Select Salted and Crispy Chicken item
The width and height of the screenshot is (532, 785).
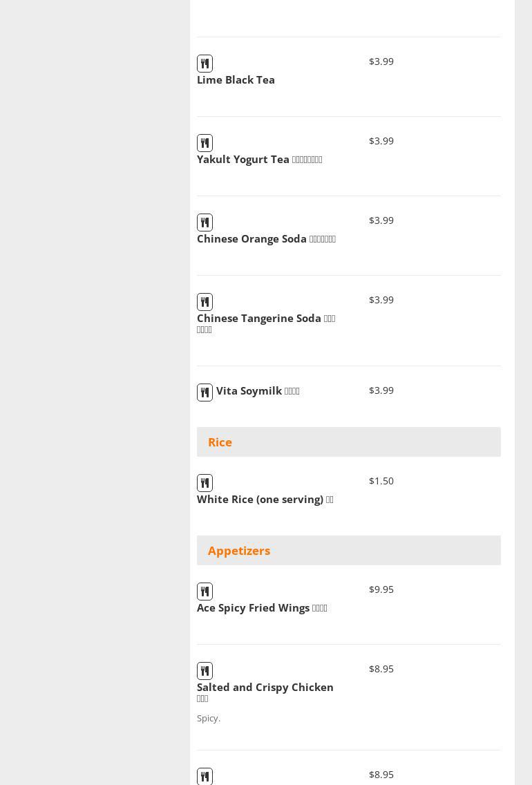pos(265,688)
